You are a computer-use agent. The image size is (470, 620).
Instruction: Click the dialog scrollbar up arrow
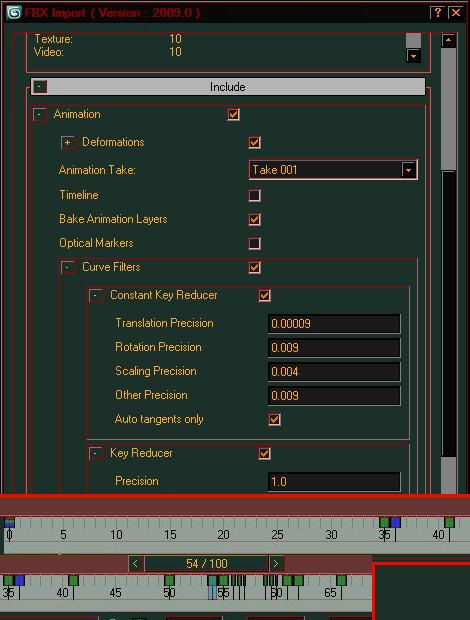coord(449,40)
